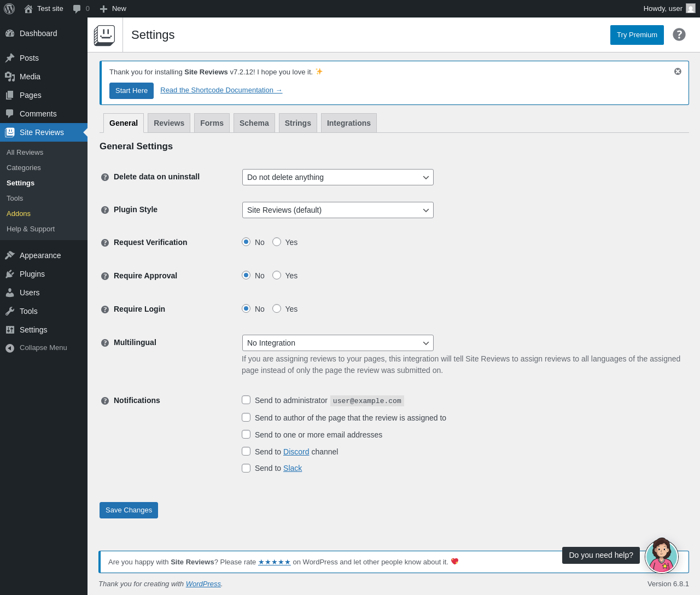Open Help & Support submenu item
The image size is (700, 595).
(31, 229)
